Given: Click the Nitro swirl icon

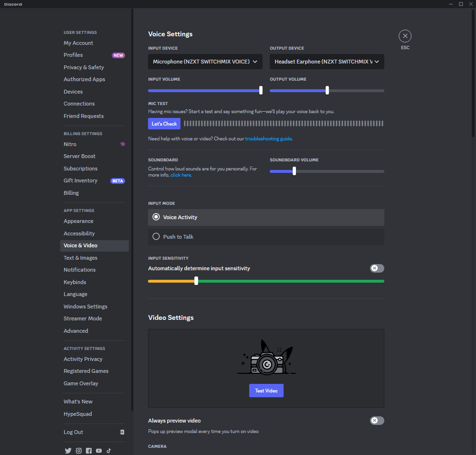Looking at the screenshot, I should [123, 144].
